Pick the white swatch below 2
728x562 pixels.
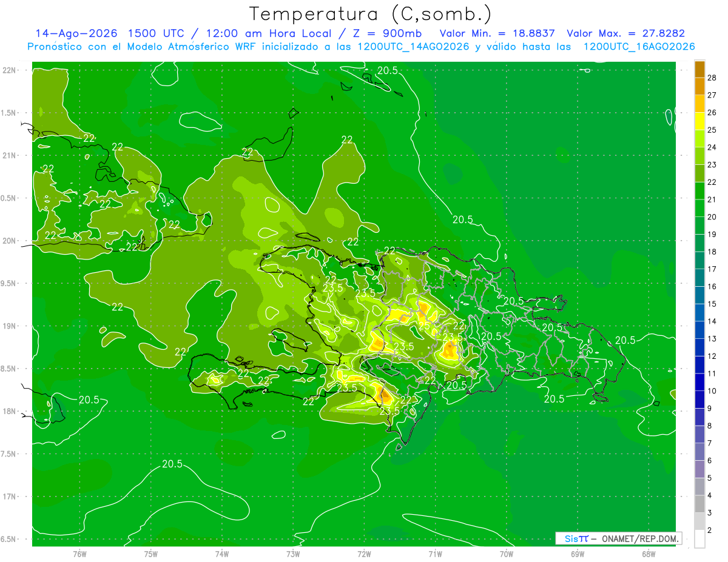point(699,539)
